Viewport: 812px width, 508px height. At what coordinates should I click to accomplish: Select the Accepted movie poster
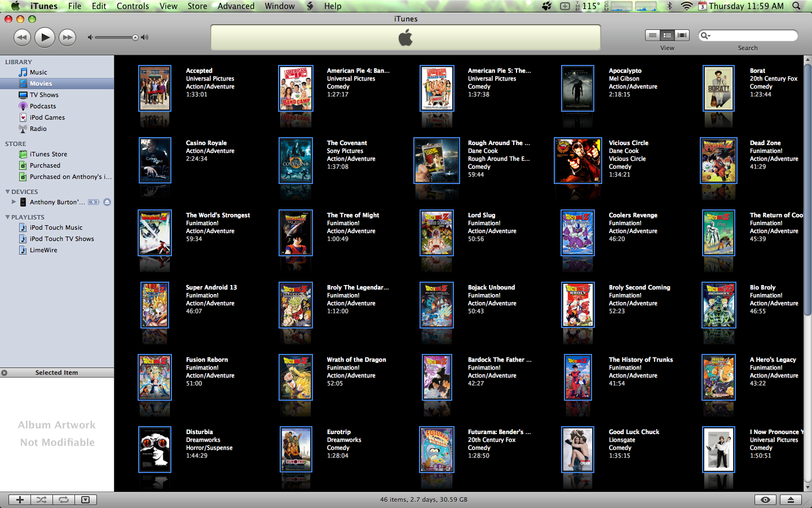pyautogui.click(x=155, y=88)
